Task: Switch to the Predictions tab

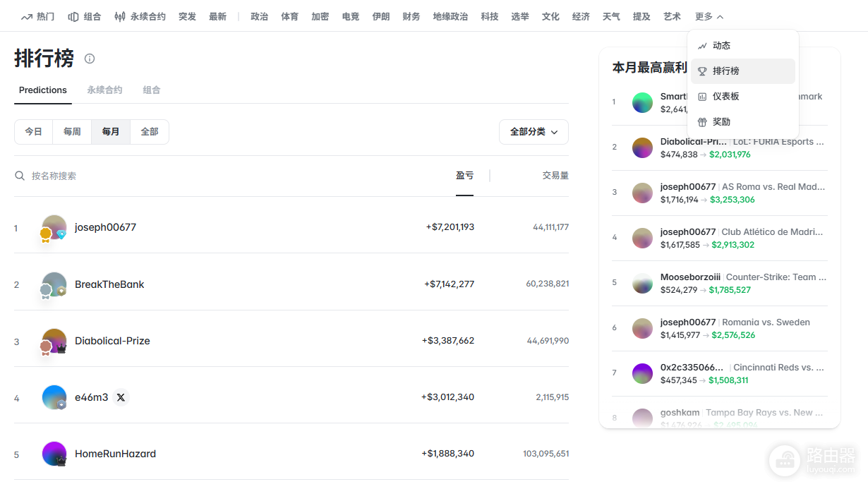Action: pyautogui.click(x=43, y=90)
